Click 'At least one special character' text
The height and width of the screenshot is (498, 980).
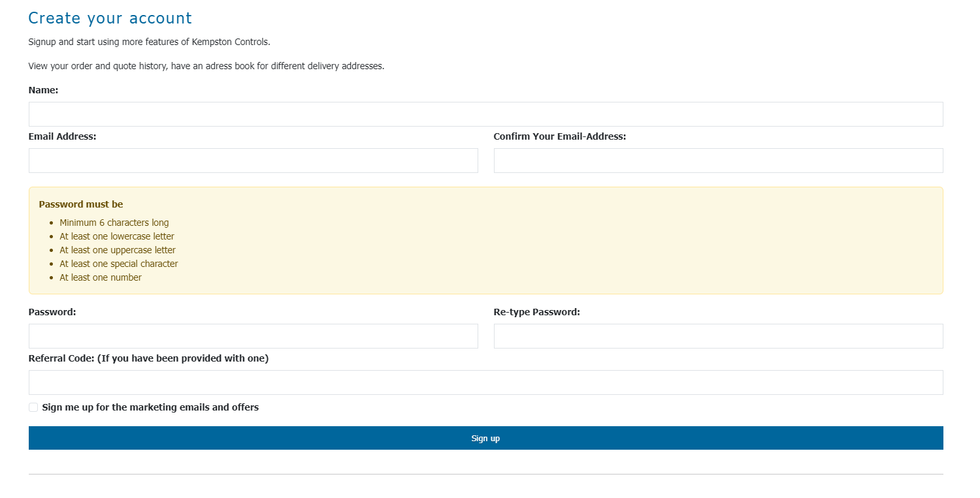pyautogui.click(x=119, y=264)
